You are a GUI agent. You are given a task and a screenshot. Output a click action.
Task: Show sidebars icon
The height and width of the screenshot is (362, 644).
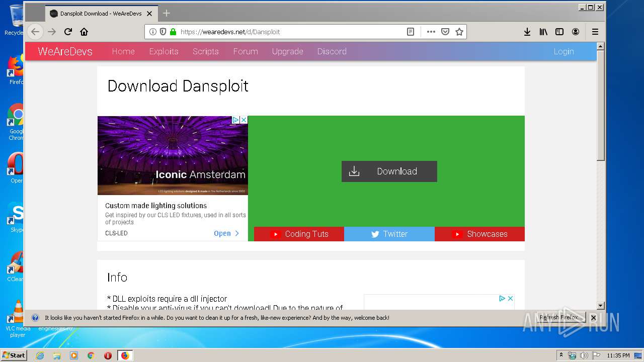[x=559, y=32]
